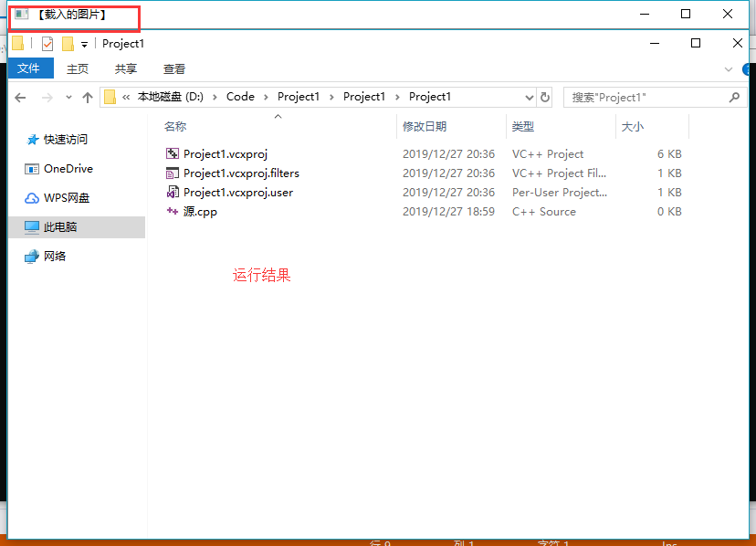Select the Project1.vcxproj.filters file name
The image size is (756, 546).
point(241,173)
